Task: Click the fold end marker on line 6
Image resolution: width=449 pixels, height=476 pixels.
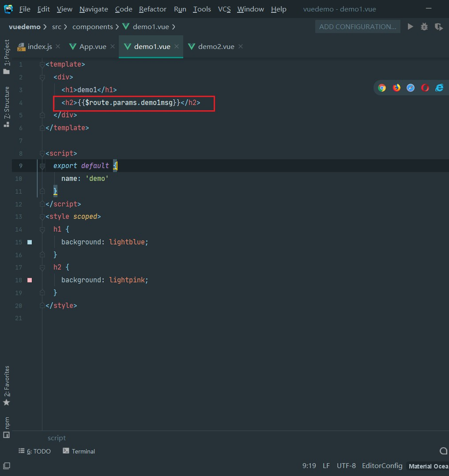Action: tap(42, 128)
